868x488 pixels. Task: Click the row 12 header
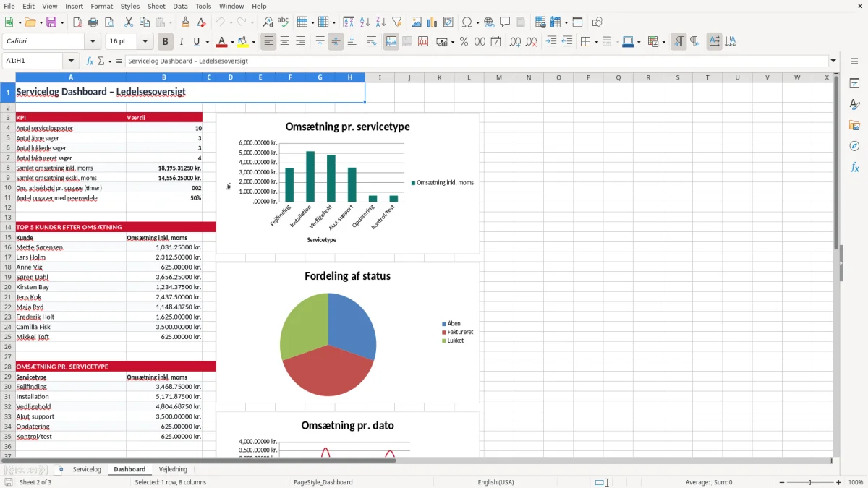click(x=8, y=207)
